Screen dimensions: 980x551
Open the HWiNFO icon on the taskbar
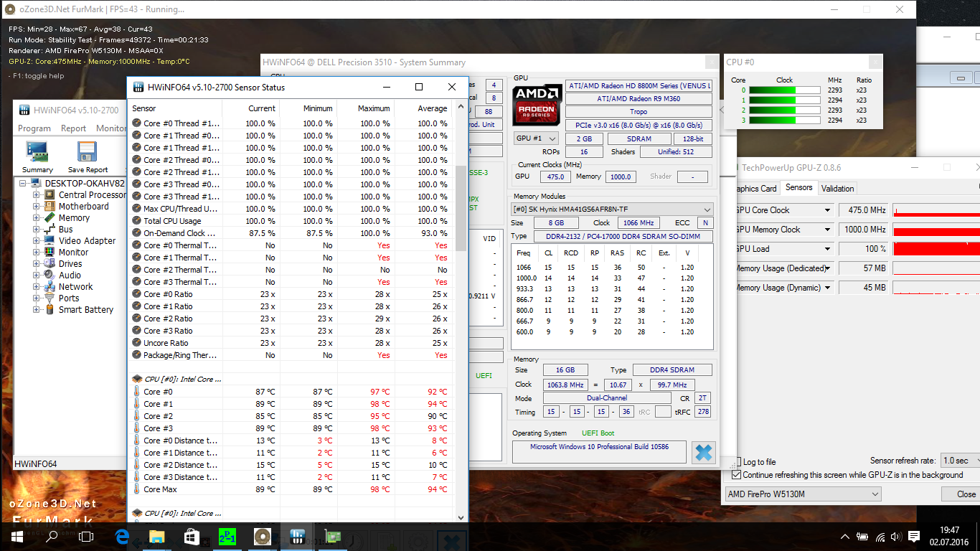[x=297, y=537]
